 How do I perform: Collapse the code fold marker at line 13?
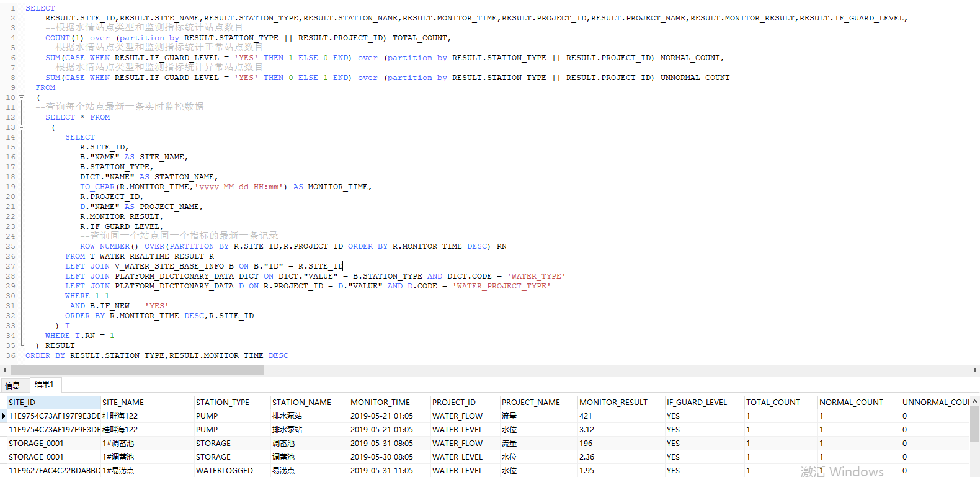pos(22,127)
